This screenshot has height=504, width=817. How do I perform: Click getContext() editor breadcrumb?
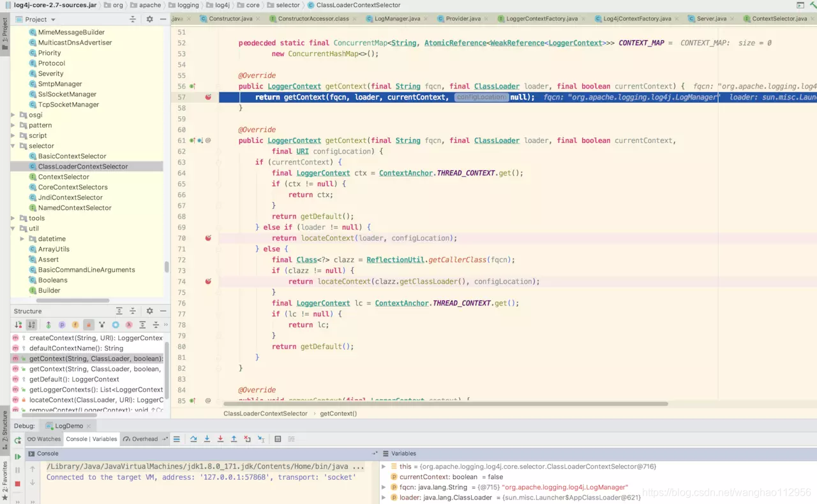pos(338,413)
